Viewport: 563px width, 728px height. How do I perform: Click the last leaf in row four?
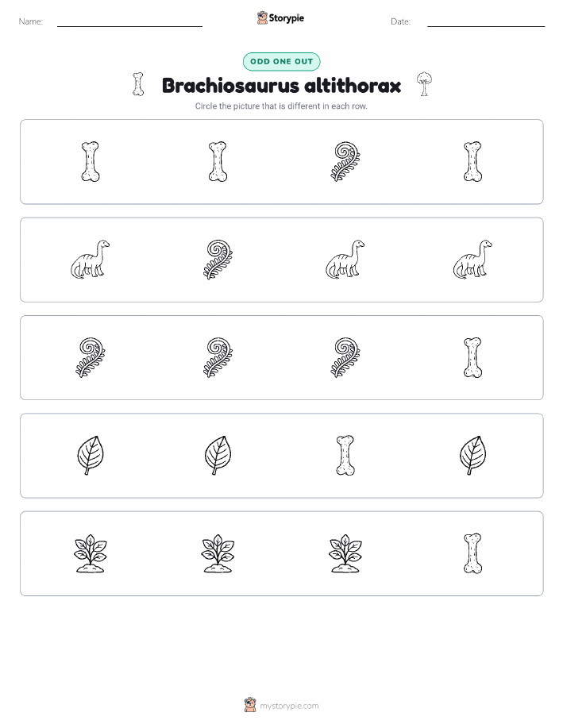coord(473,456)
